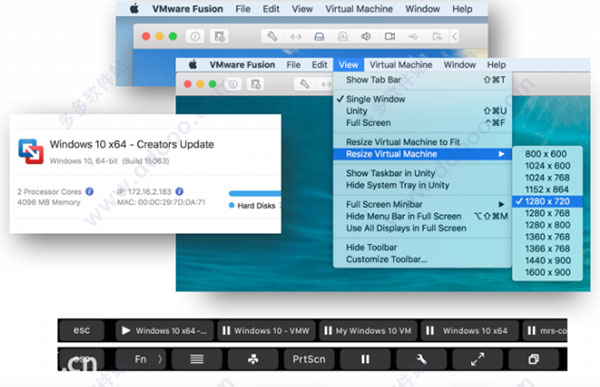The image size is (600, 387).
Task: Tap the Ctrl-Alt-Del icon on Touch Bar
Action: click(x=253, y=359)
